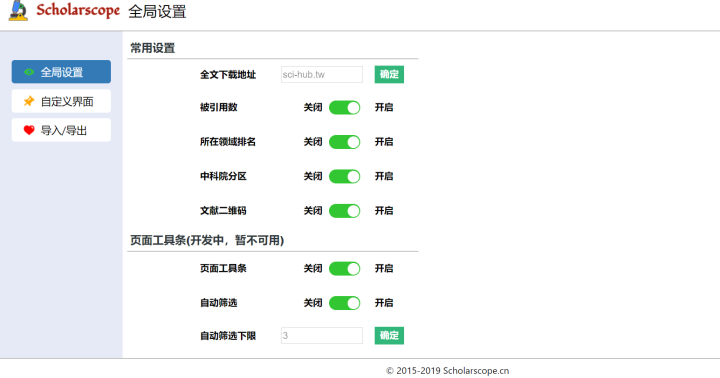Switch to the 自定义界面 tab
Image resolution: width=720 pixels, height=378 pixels.
click(61, 101)
